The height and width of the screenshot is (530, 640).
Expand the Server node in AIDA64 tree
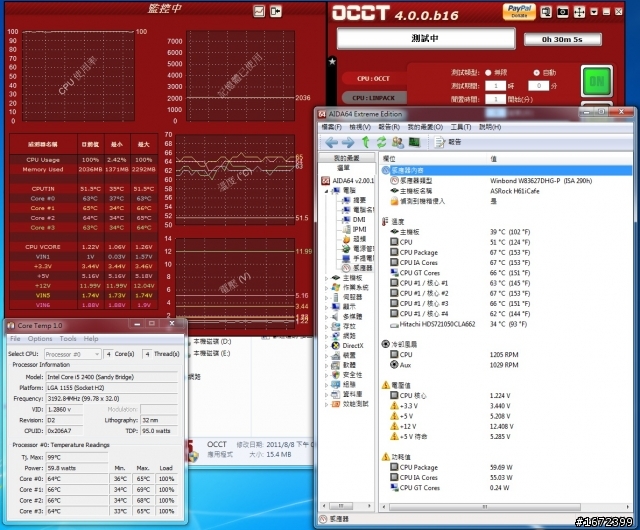coord(327,298)
